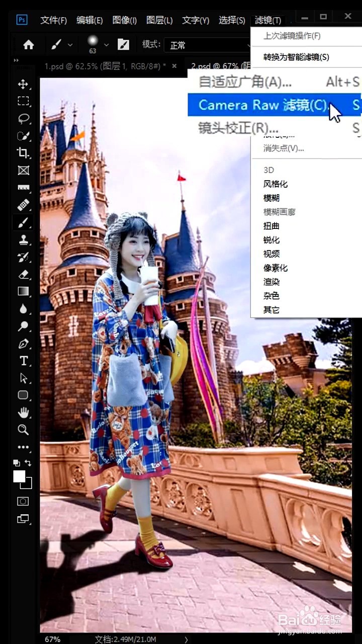Select the Rectangular Marquee tool
Viewport: 362px width, 644px height.
pos(23,101)
